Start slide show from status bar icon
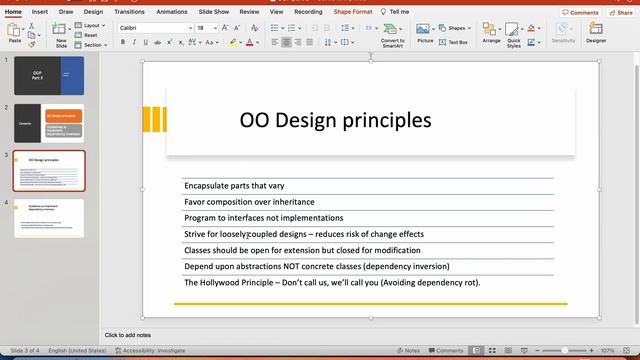 pyautogui.click(x=524, y=350)
